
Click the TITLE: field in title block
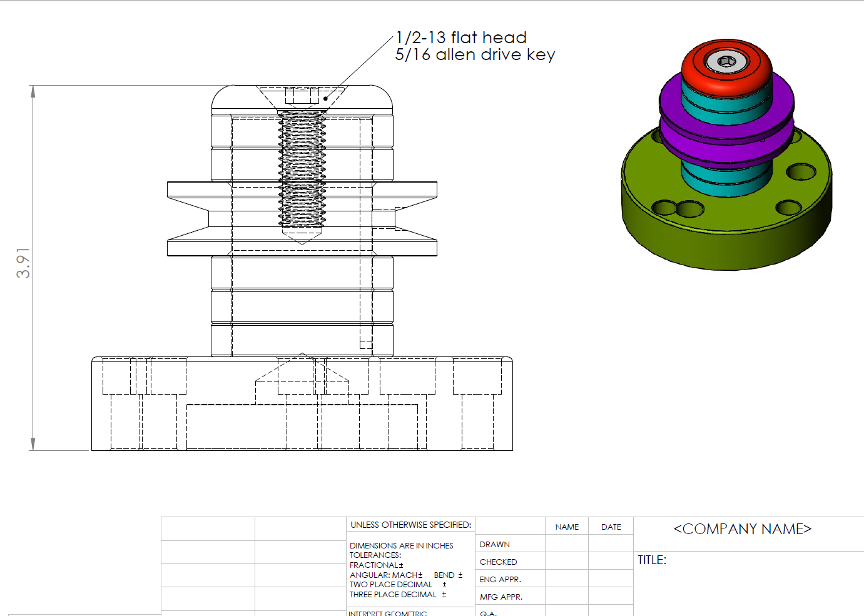click(x=652, y=560)
